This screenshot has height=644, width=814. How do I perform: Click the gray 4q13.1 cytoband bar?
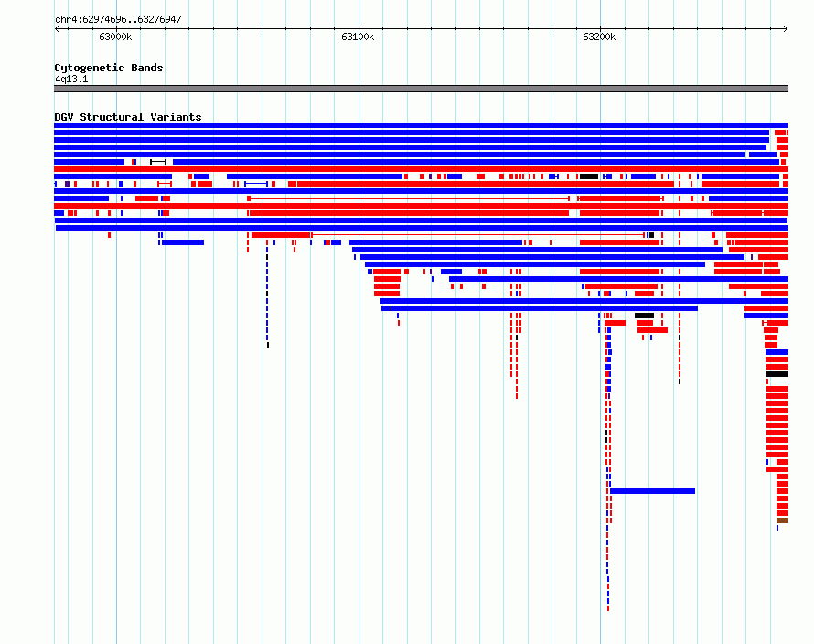[x=421, y=89]
